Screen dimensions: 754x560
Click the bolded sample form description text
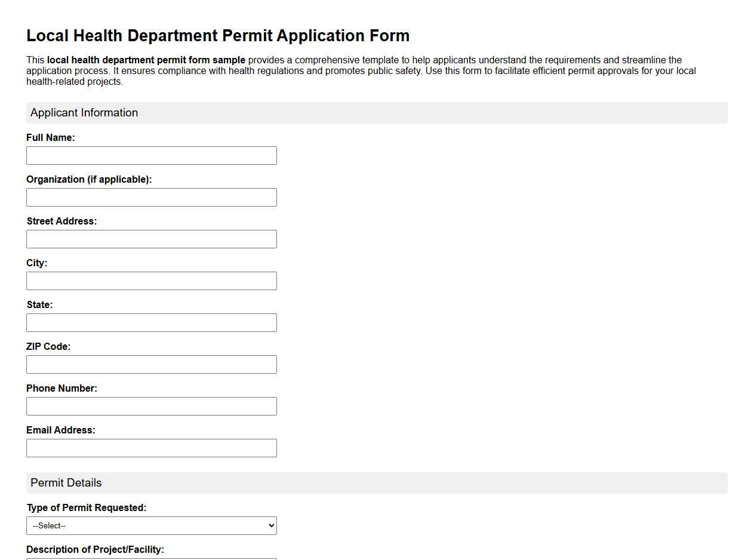(146, 60)
